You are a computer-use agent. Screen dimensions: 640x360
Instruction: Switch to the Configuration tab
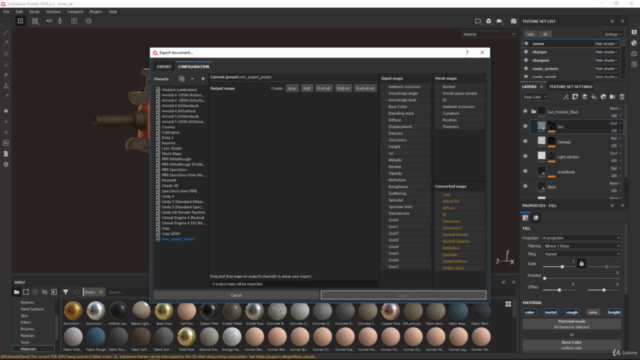coord(193,67)
